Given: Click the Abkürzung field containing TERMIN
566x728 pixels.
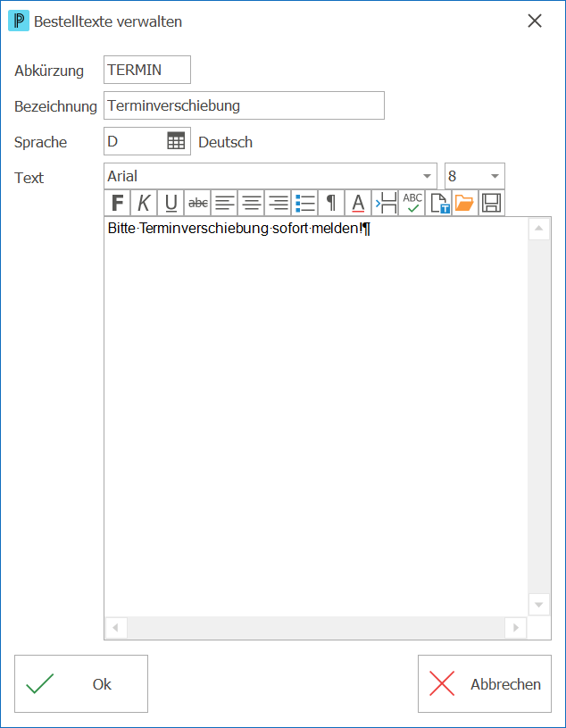Looking at the screenshot, I should point(147,70).
